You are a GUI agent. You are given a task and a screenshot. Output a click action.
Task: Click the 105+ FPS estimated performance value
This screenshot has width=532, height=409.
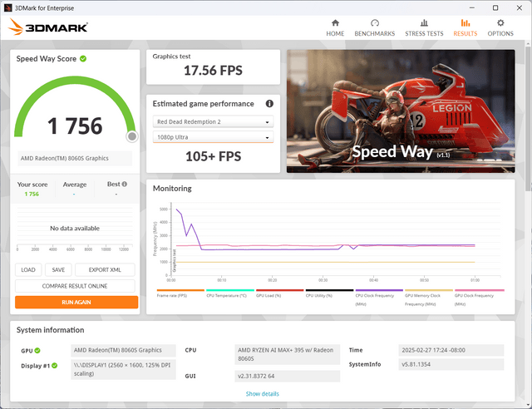click(213, 156)
